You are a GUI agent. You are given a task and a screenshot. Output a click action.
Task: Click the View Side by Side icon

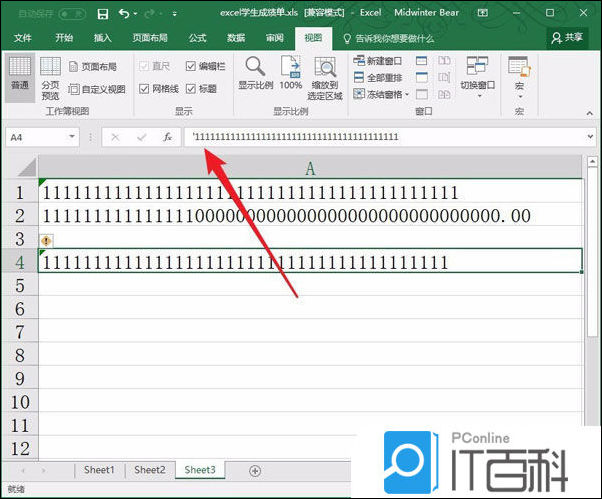[x=444, y=61]
